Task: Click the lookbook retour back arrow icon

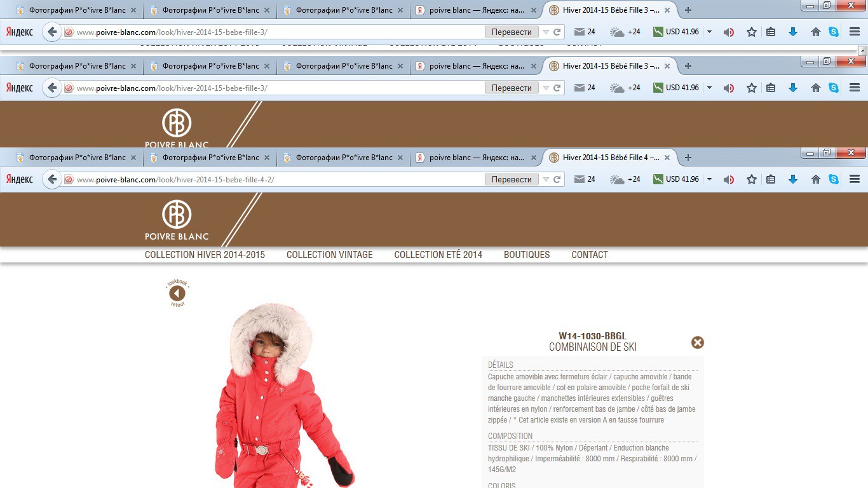Action: point(177,293)
